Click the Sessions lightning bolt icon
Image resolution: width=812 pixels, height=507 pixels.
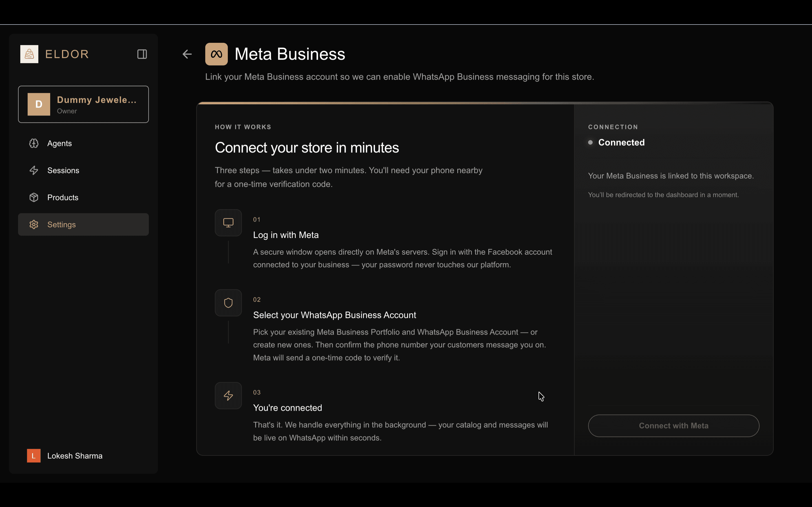pos(34,170)
